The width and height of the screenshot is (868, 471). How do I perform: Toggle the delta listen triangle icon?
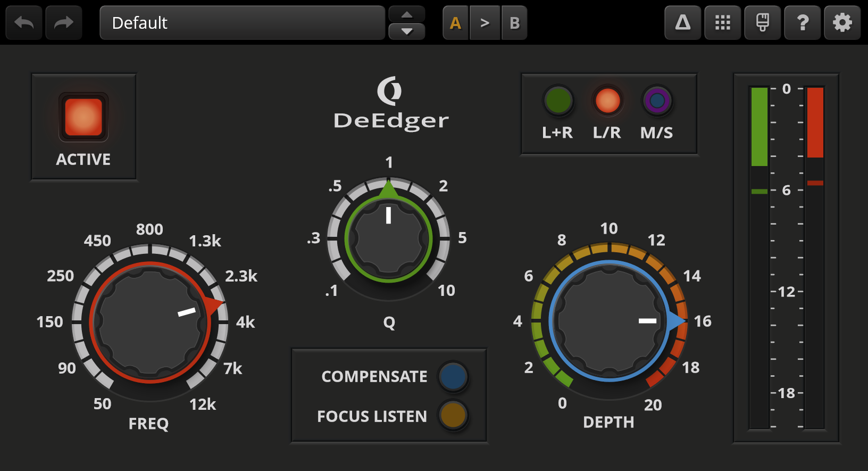coord(683,23)
